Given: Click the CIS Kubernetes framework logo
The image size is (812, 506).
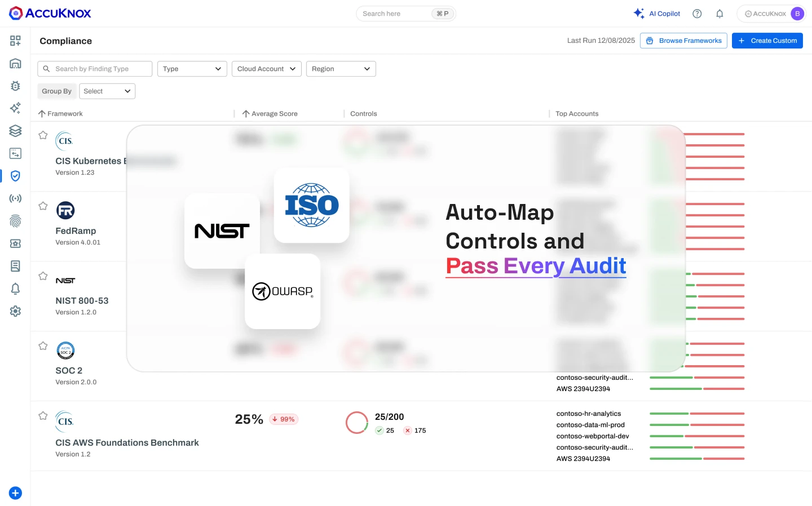Looking at the screenshot, I should [x=64, y=141].
